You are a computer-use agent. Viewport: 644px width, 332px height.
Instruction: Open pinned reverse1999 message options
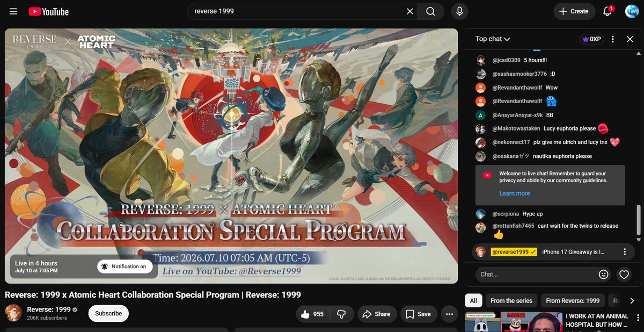625,252
